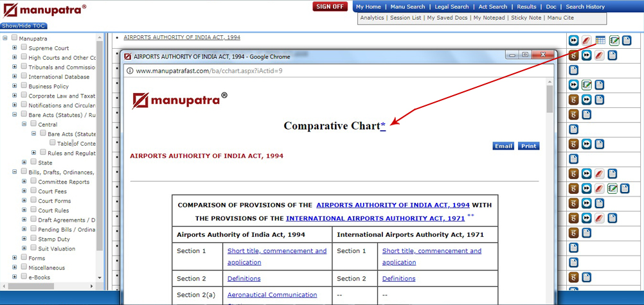Open the Airports Authority of India Act link in results list
Screen dimensions: 644x305
pyautogui.click(x=182, y=37)
